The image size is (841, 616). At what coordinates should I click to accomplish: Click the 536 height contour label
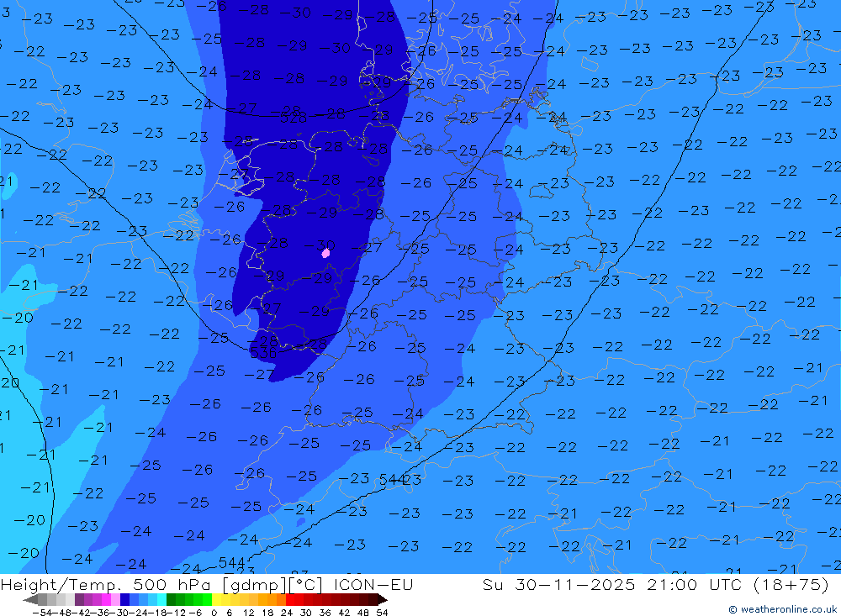[x=262, y=353]
